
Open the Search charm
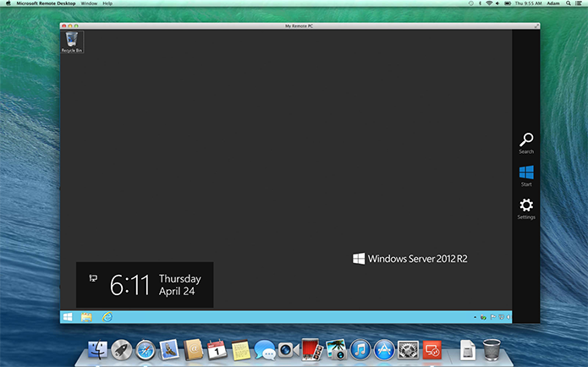(525, 142)
